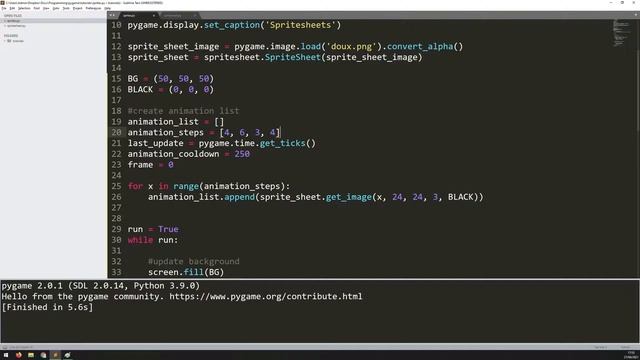Click 'while run:' on line 30
Screen dimensions: 640x360
click(153, 240)
